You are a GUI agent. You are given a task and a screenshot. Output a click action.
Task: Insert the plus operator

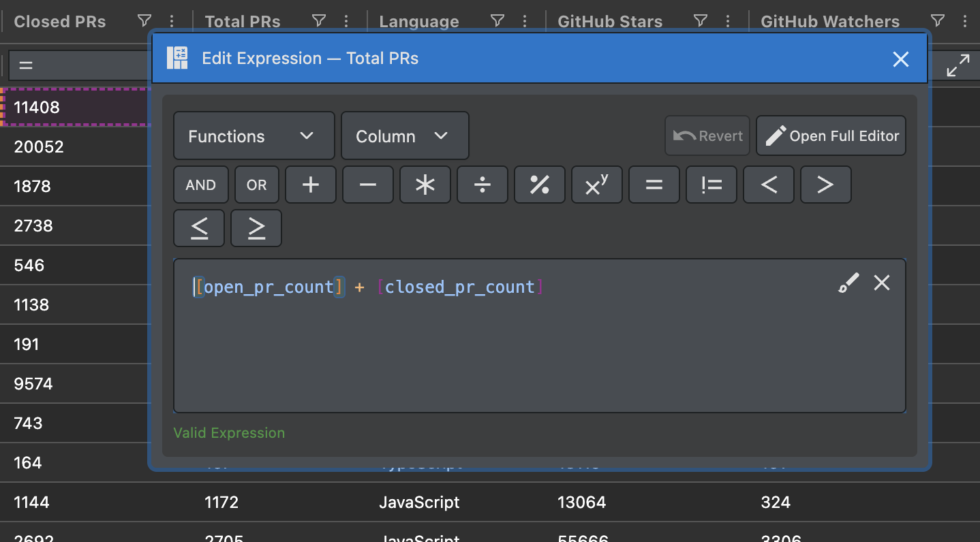[x=311, y=185]
